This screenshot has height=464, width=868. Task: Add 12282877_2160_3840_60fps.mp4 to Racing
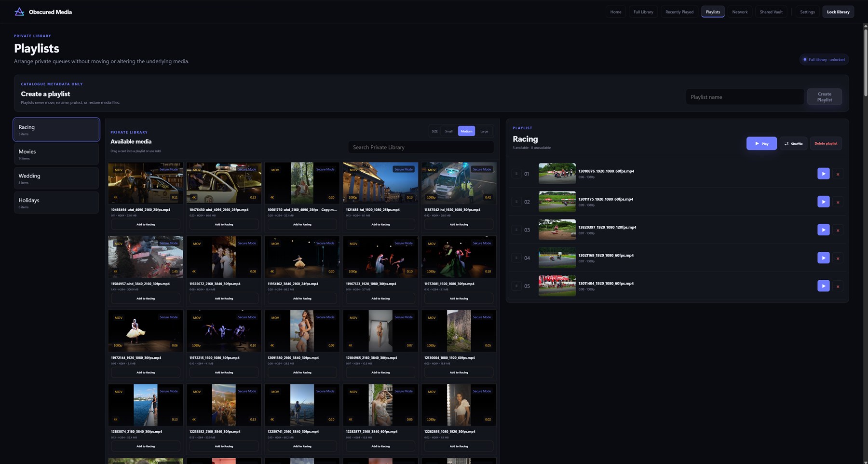pos(380,446)
